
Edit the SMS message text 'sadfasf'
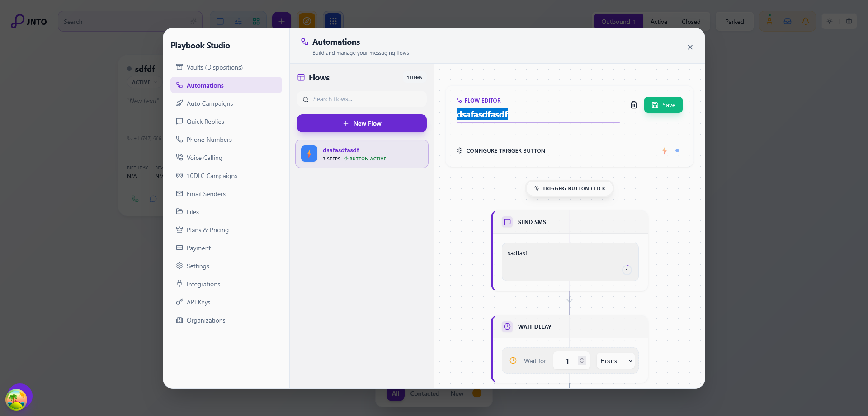570,262
